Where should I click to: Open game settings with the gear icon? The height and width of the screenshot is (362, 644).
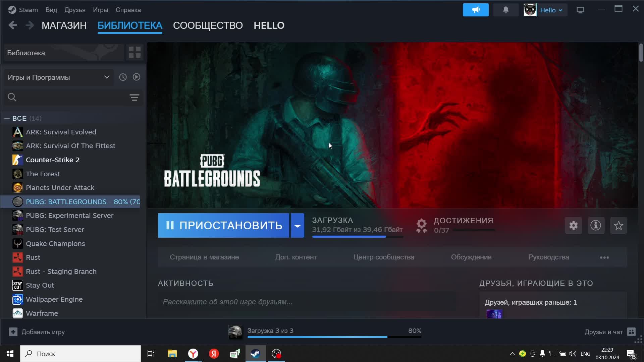click(x=573, y=225)
